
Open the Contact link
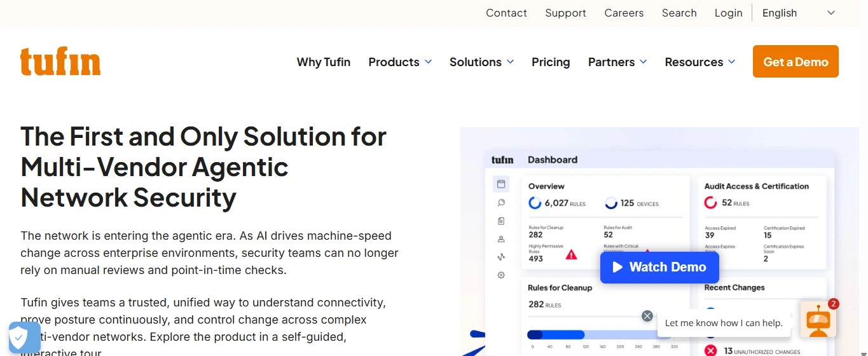tap(506, 13)
